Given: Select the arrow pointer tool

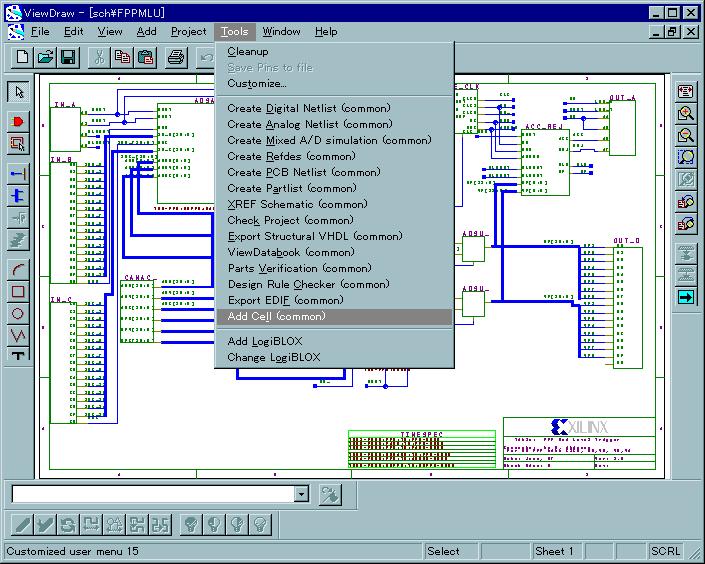Looking at the screenshot, I should [x=18, y=92].
